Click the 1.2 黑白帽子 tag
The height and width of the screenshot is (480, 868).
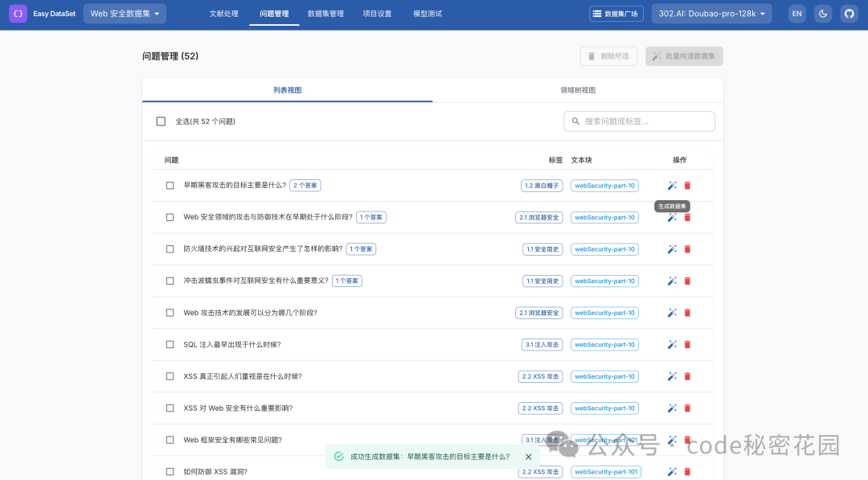tap(542, 186)
